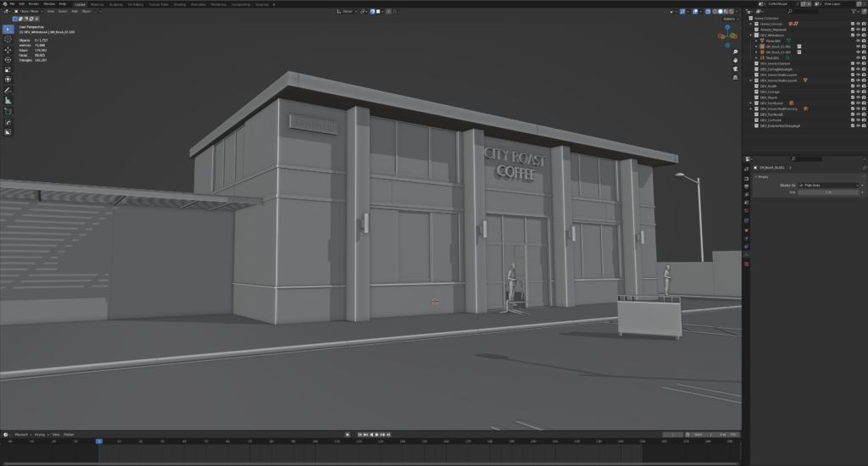Select the Add Cube tool
Image resolution: width=868 pixels, height=466 pixels.
click(x=8, y=111)
